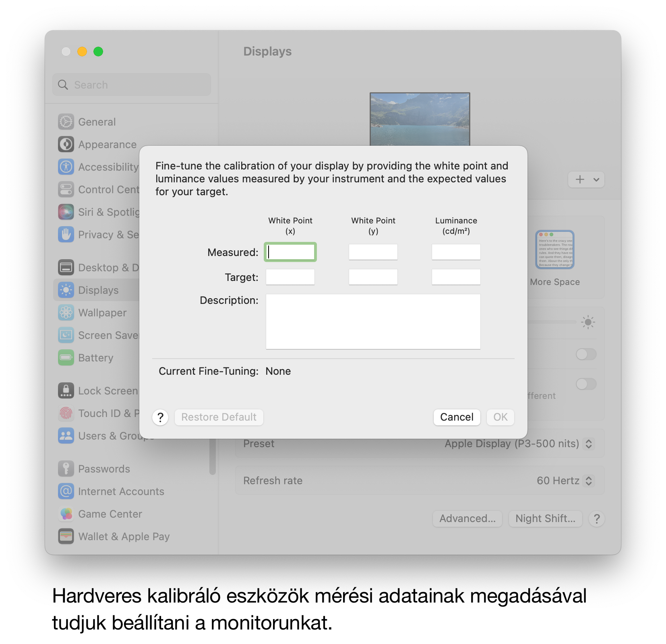
Task: Open Control Center icon in sidebar
Action: pos(66,189)
